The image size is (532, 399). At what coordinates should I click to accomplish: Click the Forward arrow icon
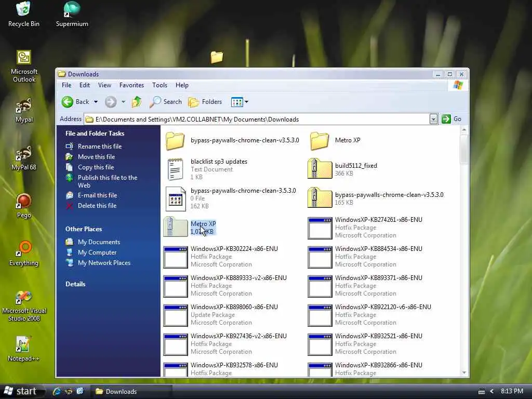point(111,102)
